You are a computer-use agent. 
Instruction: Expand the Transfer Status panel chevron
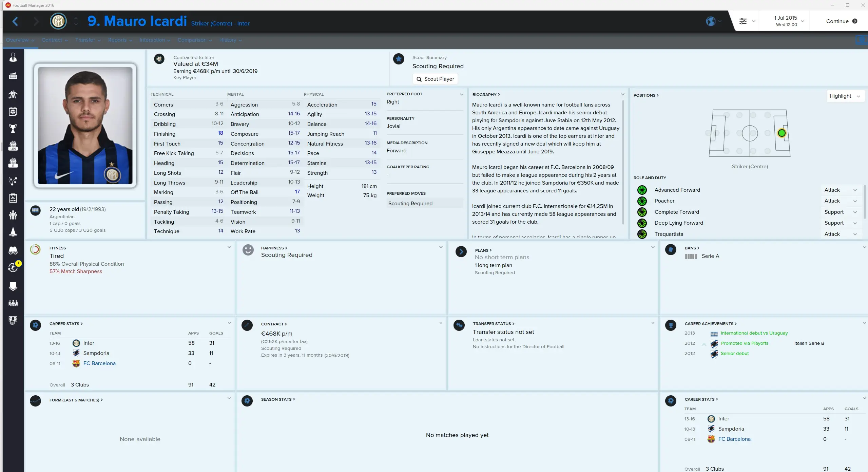653,323
